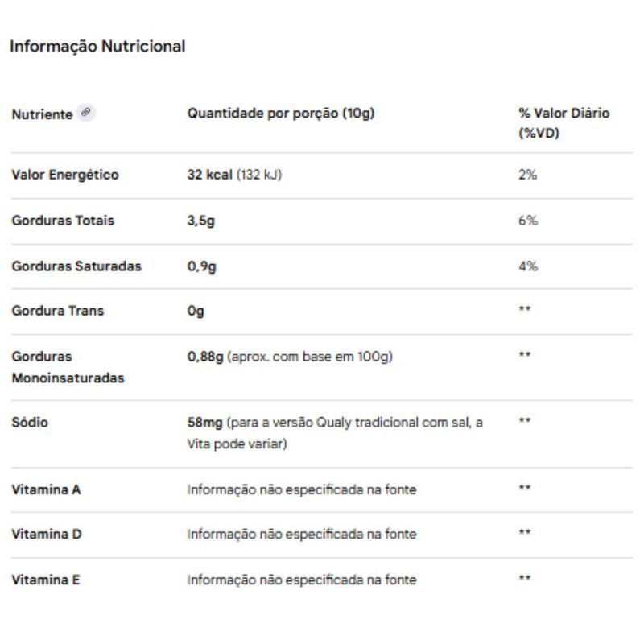Select the Vitamina E row label

pos(46,580)
